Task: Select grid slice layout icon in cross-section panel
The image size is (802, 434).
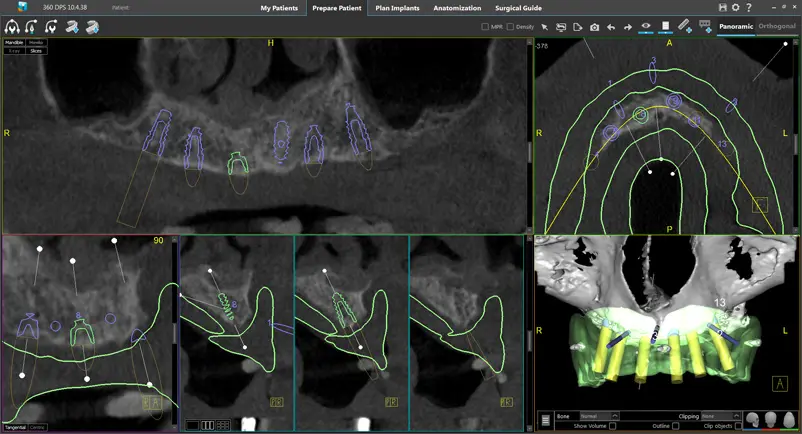Action: point(223,425)
